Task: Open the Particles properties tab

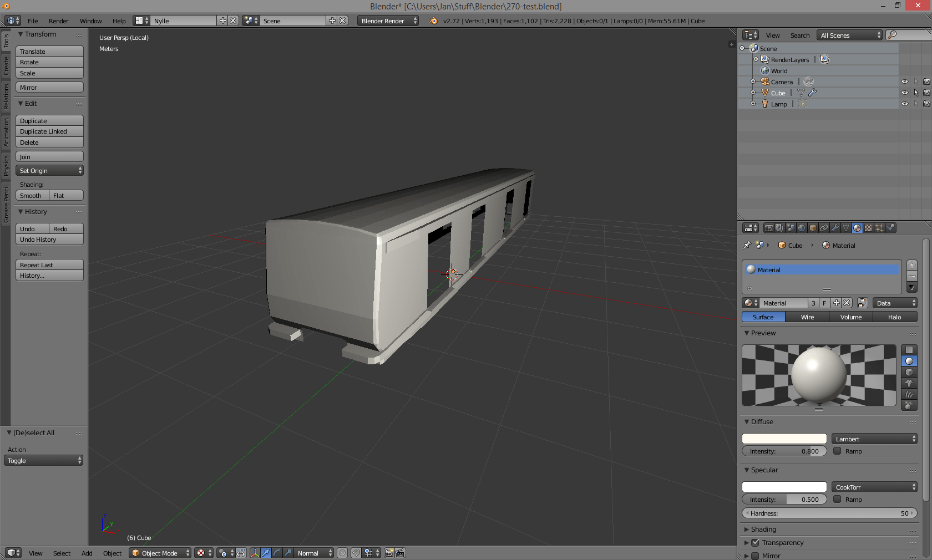Action: pos(879,228)
